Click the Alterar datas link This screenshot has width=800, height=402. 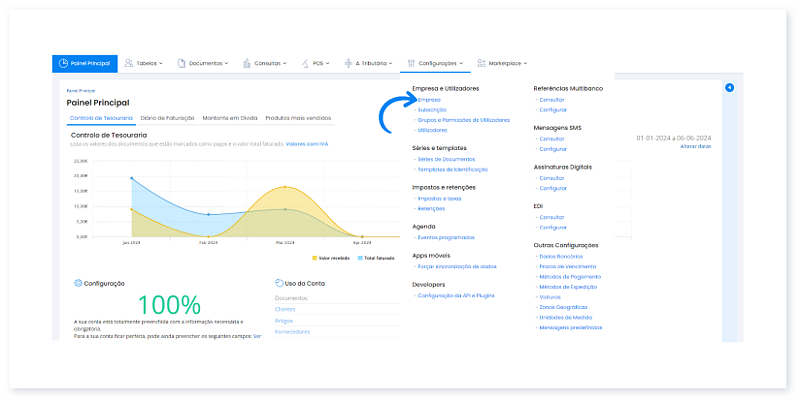[x=695, y=146]
